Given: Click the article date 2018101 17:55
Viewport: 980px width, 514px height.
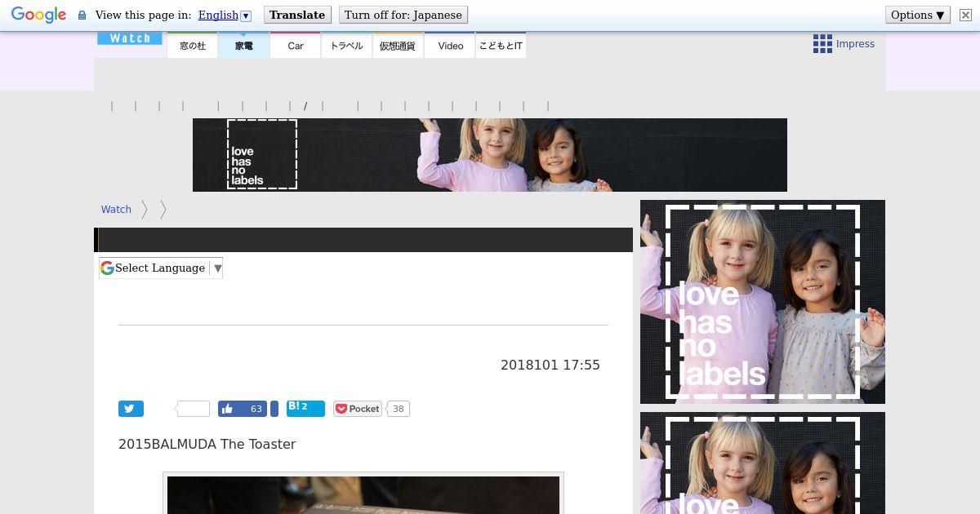Looking at the screenshot, I should click(x=550, y=365).
